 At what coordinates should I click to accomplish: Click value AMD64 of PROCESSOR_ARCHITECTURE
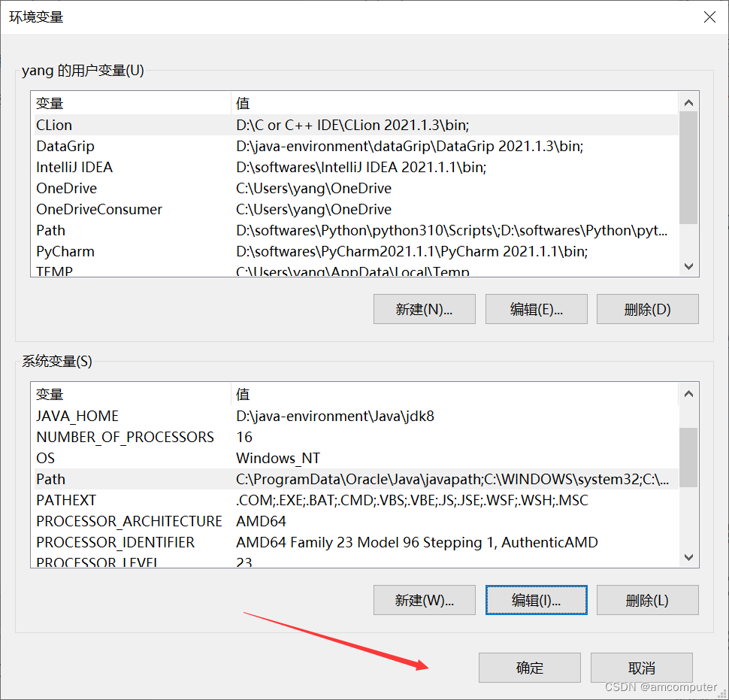(x=262, y=521)
